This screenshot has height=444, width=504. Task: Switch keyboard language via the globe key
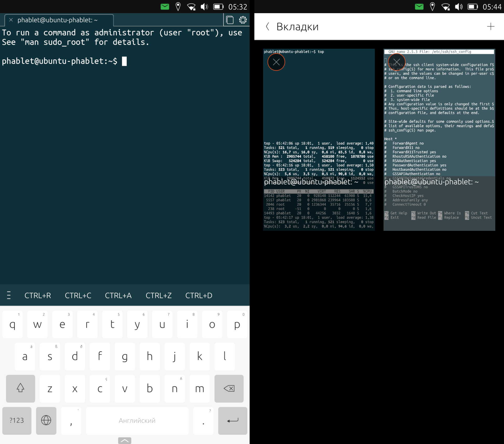pos(46,421)
